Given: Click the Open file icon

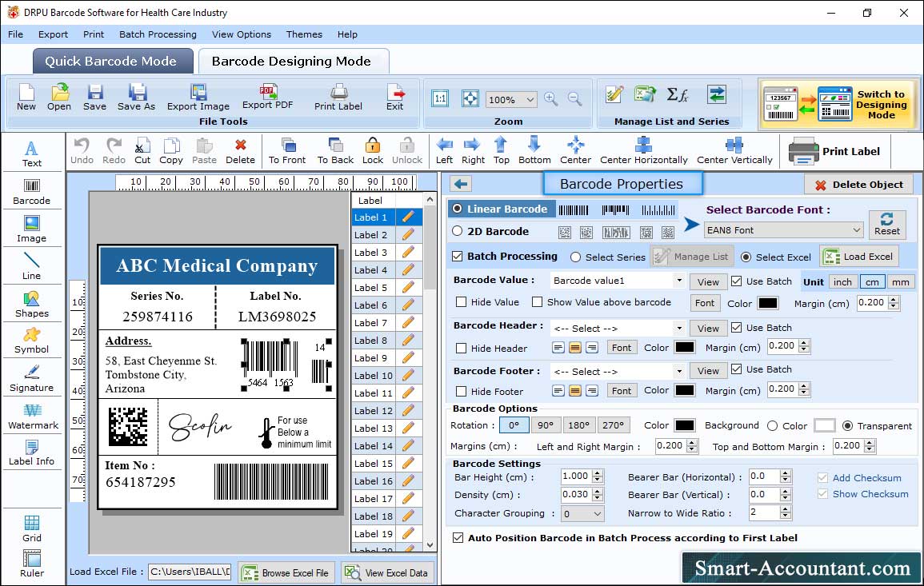Looking at the screenshot, I should point(59,98).
